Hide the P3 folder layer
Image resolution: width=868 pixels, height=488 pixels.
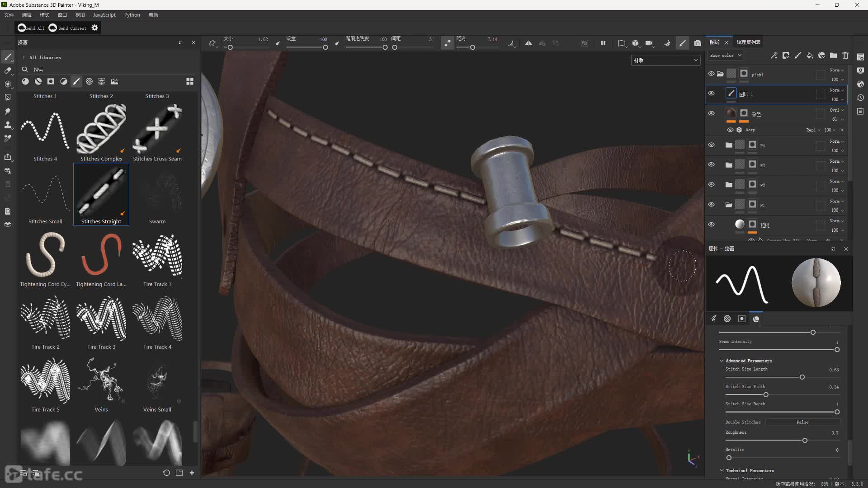click(x=711, y=165)
